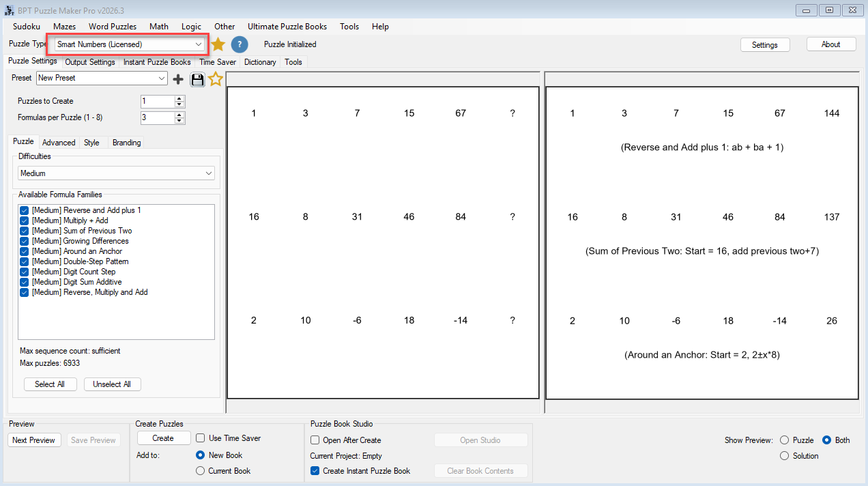The width and height of the screenshot is (868, 486).
Task: Click in Formulas per Puzzle number field
Action: [x=158, y=117]
